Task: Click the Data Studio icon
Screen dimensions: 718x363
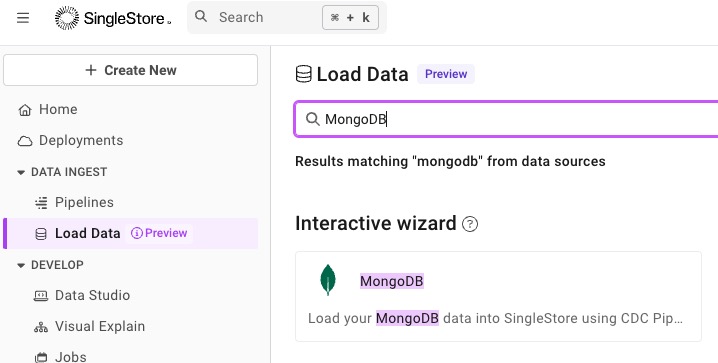Action: point(41,296)
